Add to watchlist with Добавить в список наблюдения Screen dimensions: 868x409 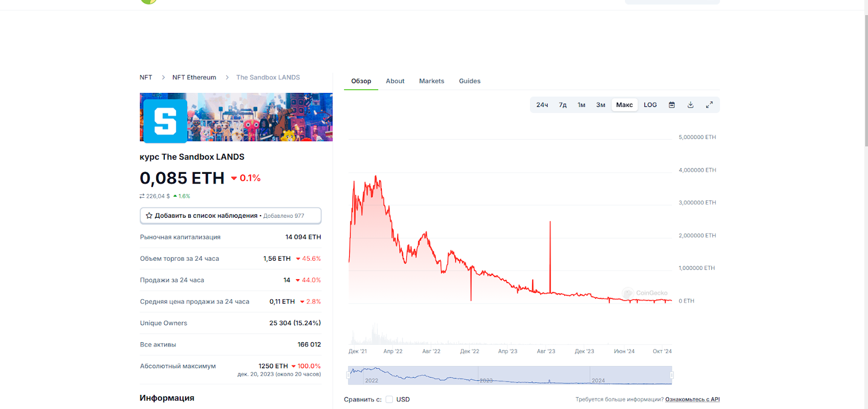click(x=231, y=216)
